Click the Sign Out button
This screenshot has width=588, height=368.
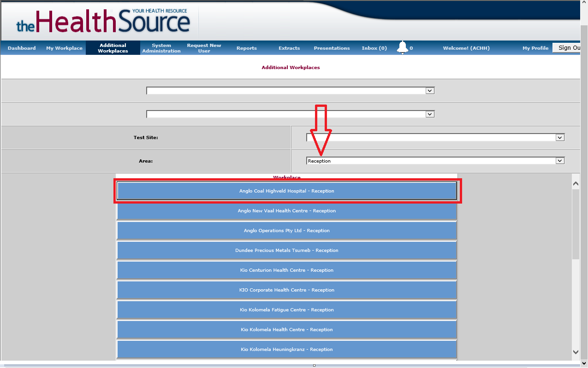(566, 47)
